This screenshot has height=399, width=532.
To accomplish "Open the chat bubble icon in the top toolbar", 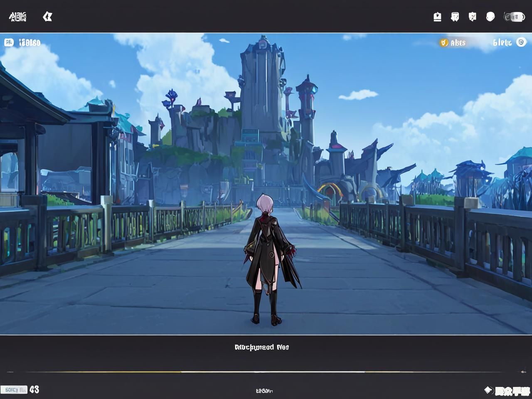I will coord(455,17).
